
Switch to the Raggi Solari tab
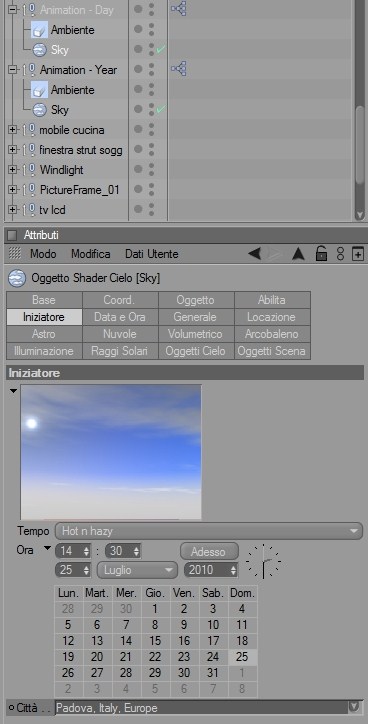tap(120, 351)
